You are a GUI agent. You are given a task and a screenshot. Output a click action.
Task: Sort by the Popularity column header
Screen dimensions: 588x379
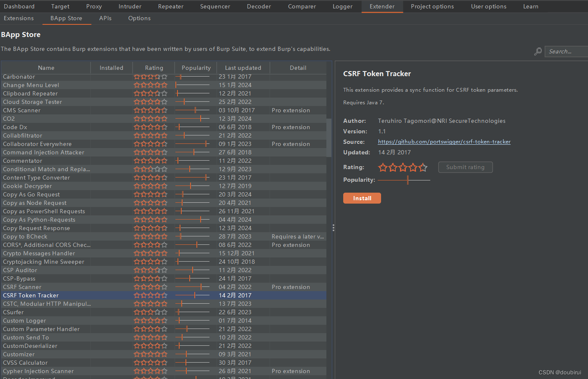point(196,68)
